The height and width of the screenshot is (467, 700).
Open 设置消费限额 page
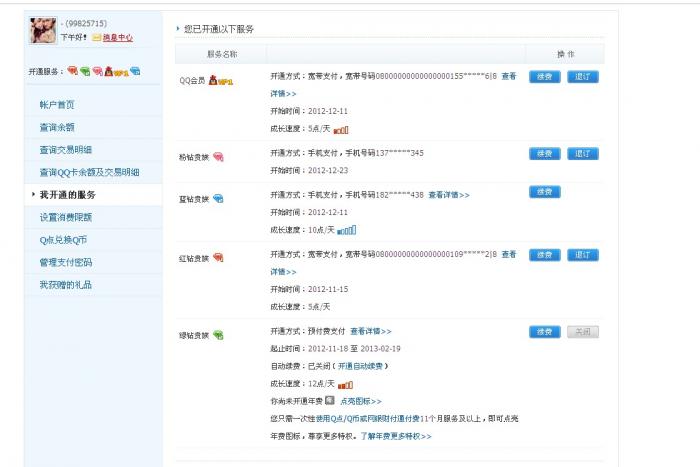[66, 217]
